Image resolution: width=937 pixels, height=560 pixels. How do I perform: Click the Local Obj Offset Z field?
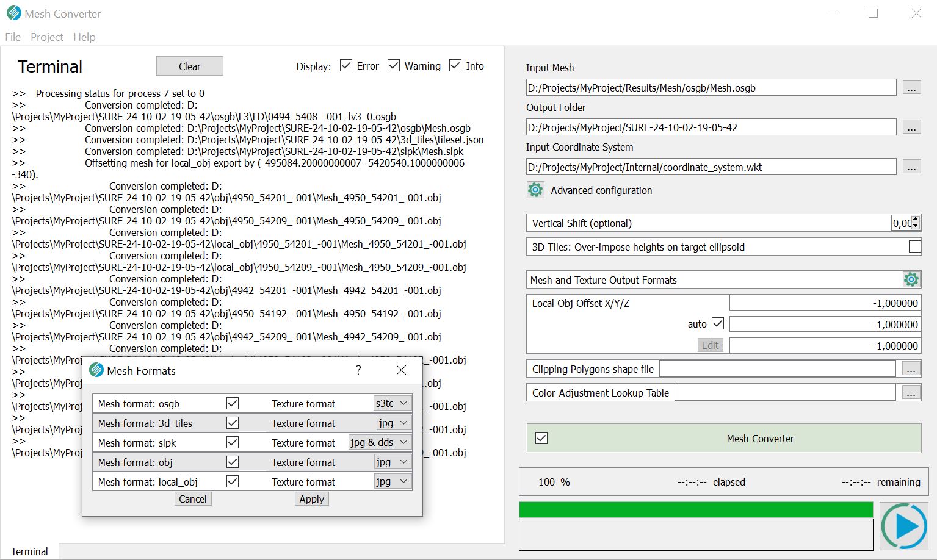click(x=825, y=345)
